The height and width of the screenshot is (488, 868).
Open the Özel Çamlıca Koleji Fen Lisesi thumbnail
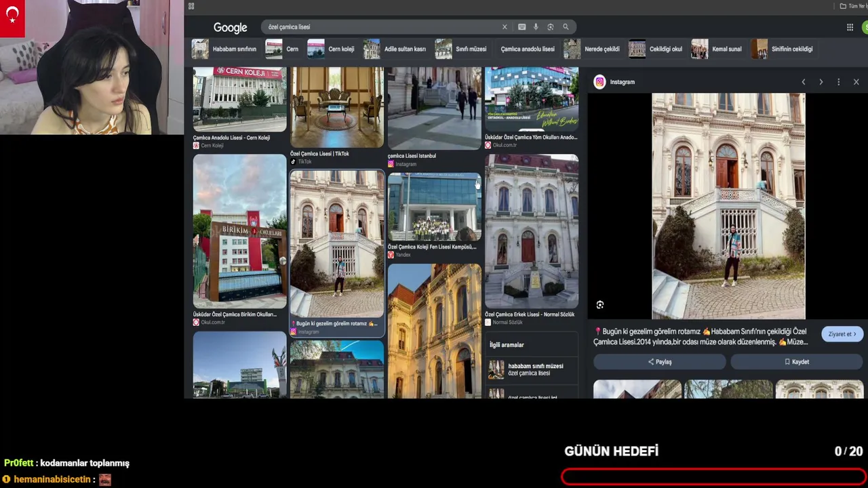click(435, 207)
